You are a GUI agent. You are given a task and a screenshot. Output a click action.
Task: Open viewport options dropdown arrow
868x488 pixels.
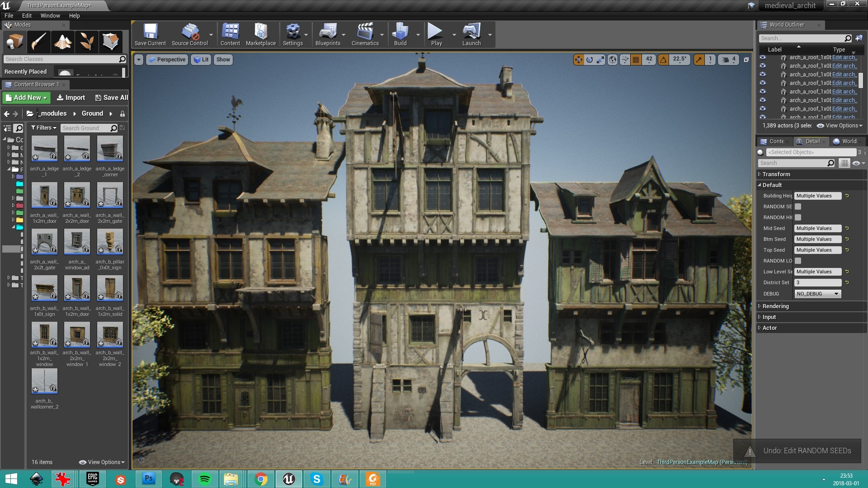point(139,60)
